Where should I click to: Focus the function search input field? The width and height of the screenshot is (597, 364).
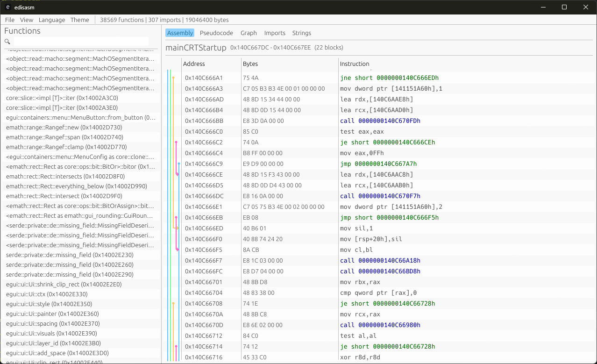click(81, 42)
